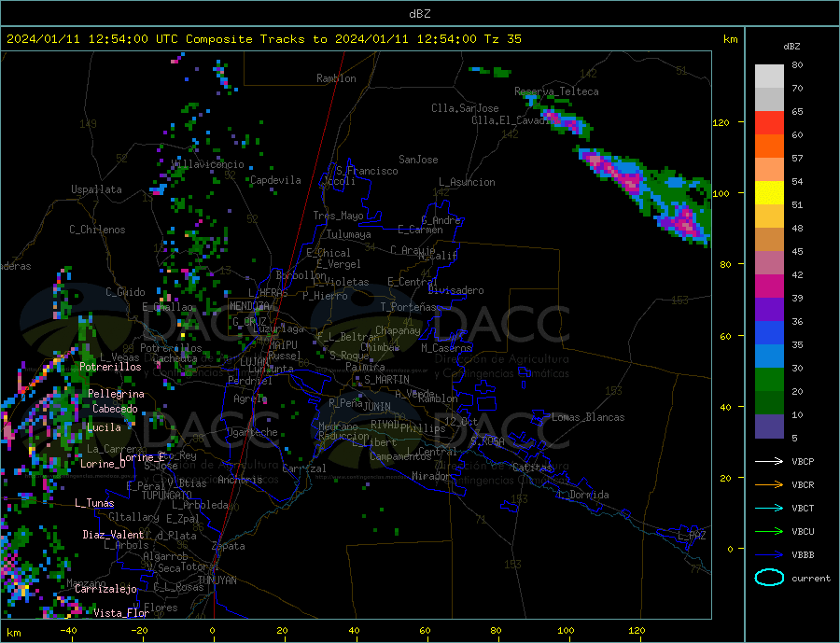Click the magenta storm cell near Clla.El_Cavadito
The width and height of the screenshot is (840, 643).
click(x=564, y=121)
